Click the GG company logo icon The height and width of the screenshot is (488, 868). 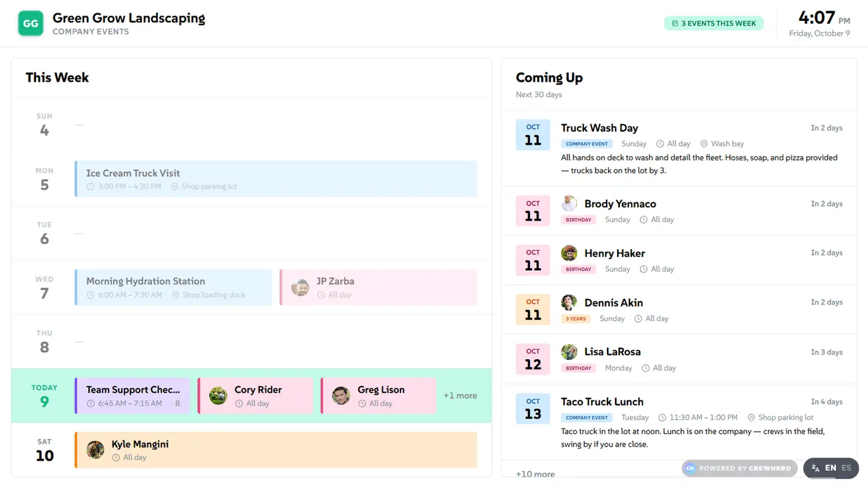(x=30, y=23)
